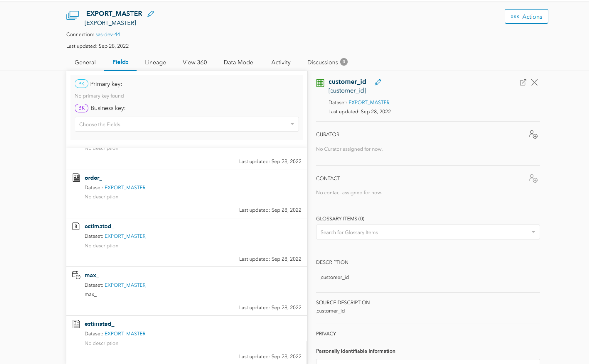
Task: Click the pencil icon next to EXPORT_MASTER title
Action: point(151,14)
